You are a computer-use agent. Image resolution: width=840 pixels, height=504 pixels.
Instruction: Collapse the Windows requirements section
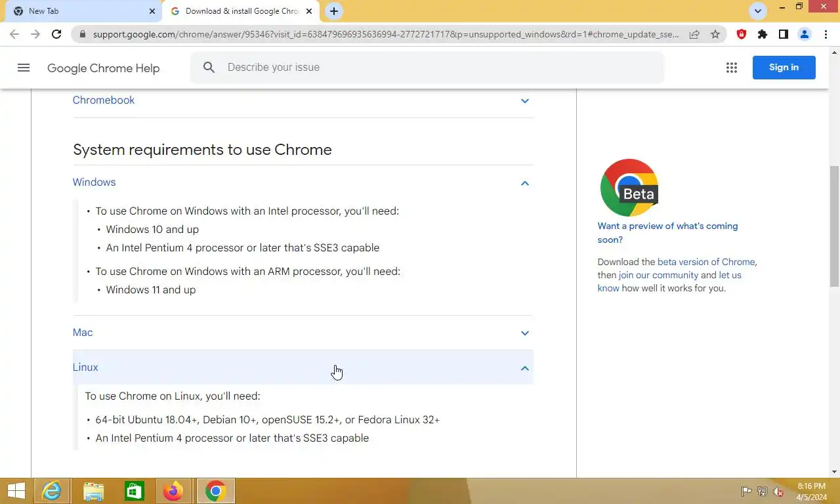pyautogui.click(x=303, y=182)
